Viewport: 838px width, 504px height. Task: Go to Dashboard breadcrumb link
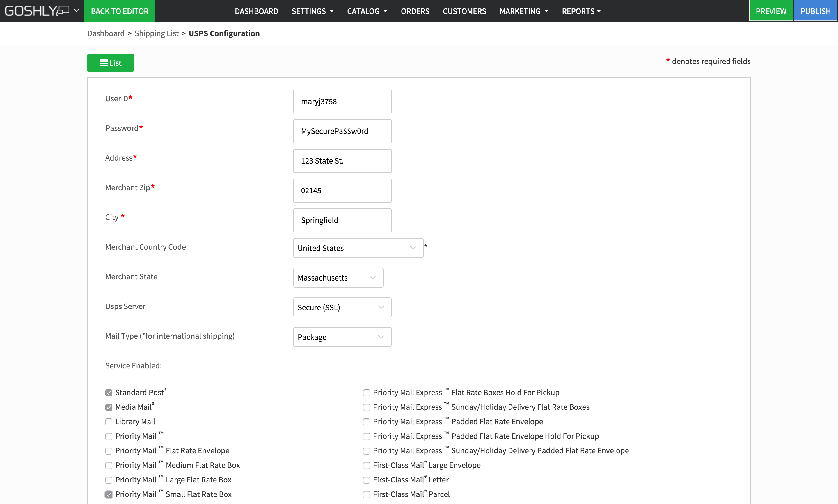tap(106, 33)
